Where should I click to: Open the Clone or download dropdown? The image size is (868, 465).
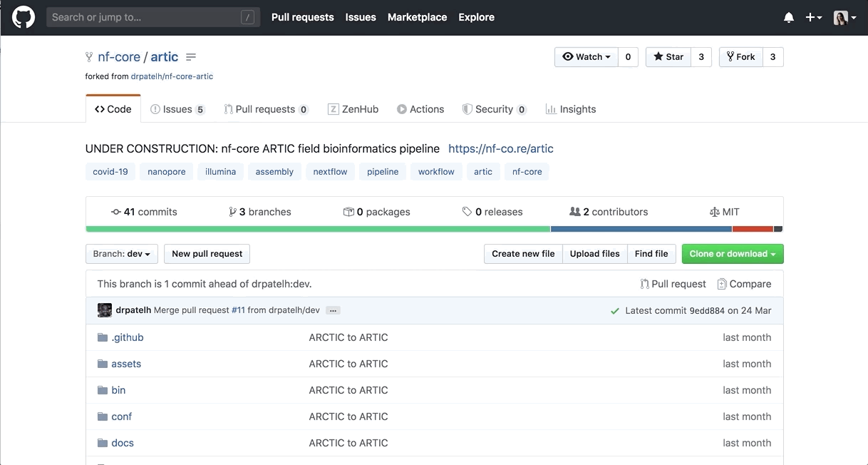pyautogui.click(x=733, y=254)
